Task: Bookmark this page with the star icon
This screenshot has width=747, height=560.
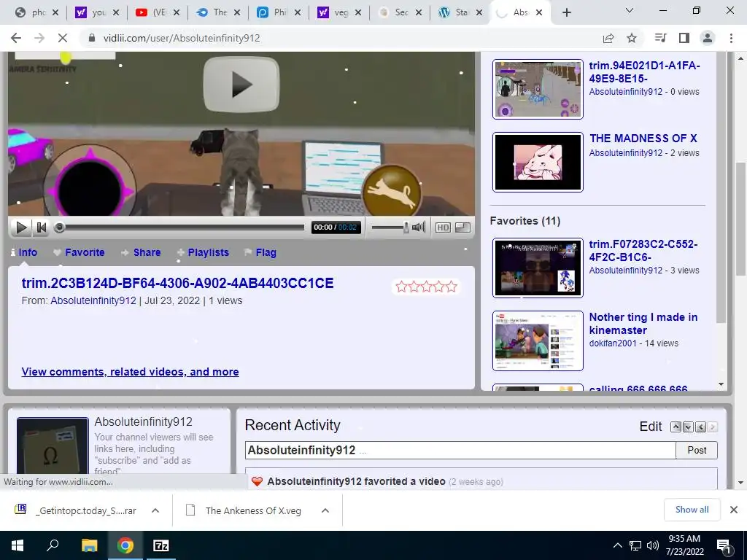Action: coord(632,38)
